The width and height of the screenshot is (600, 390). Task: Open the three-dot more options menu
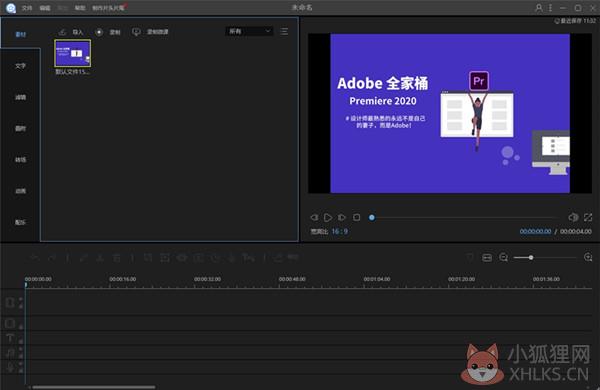[x=550, y=8]
